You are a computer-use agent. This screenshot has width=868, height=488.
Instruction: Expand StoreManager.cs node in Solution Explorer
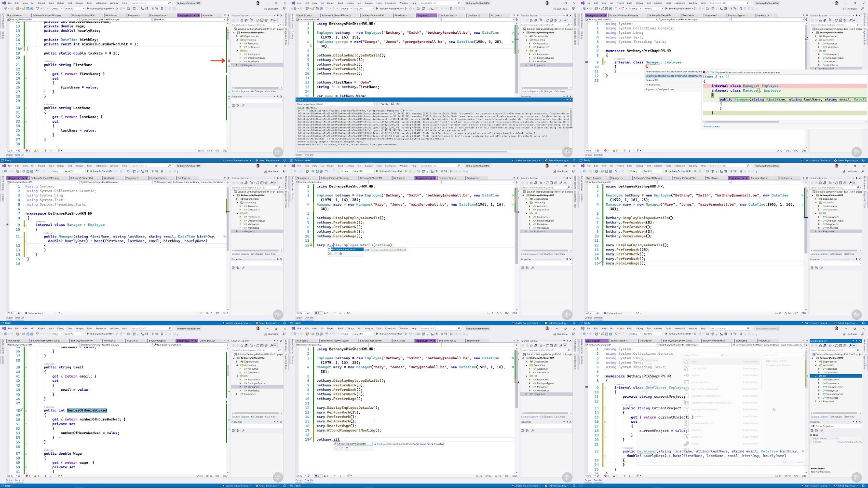click(x=819, y=394)
